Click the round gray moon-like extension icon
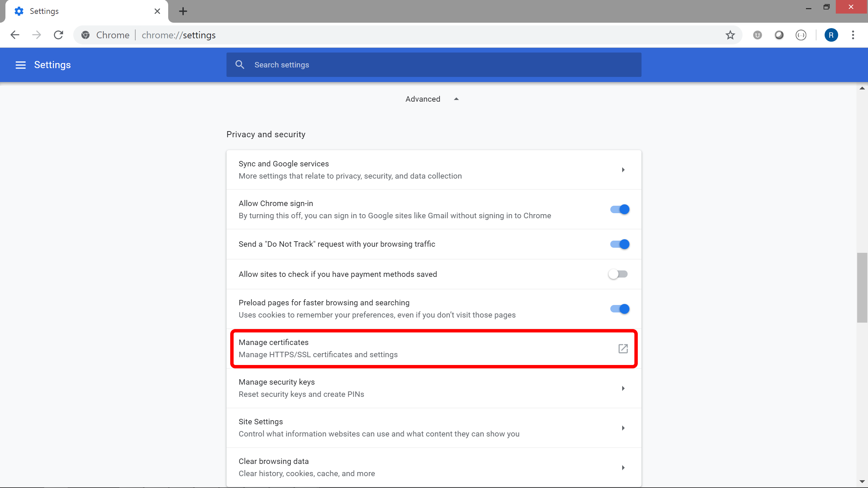Image resolution: width=868 pixels, height=488 pixels. [779, 35]
